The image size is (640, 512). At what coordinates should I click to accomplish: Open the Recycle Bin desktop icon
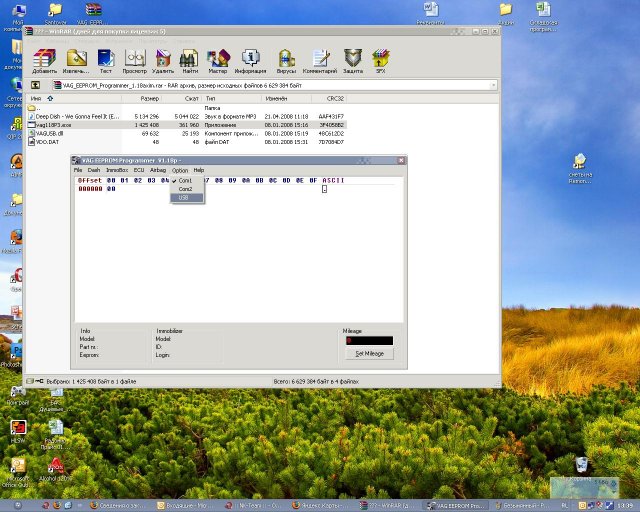pyautogui.click(x=581, y=465)
